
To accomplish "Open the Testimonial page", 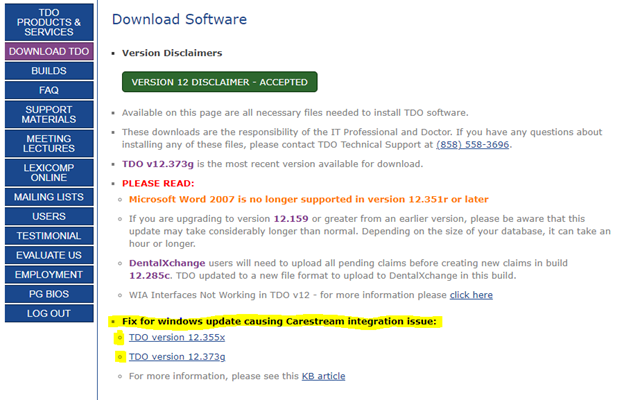I will [48, 236].
